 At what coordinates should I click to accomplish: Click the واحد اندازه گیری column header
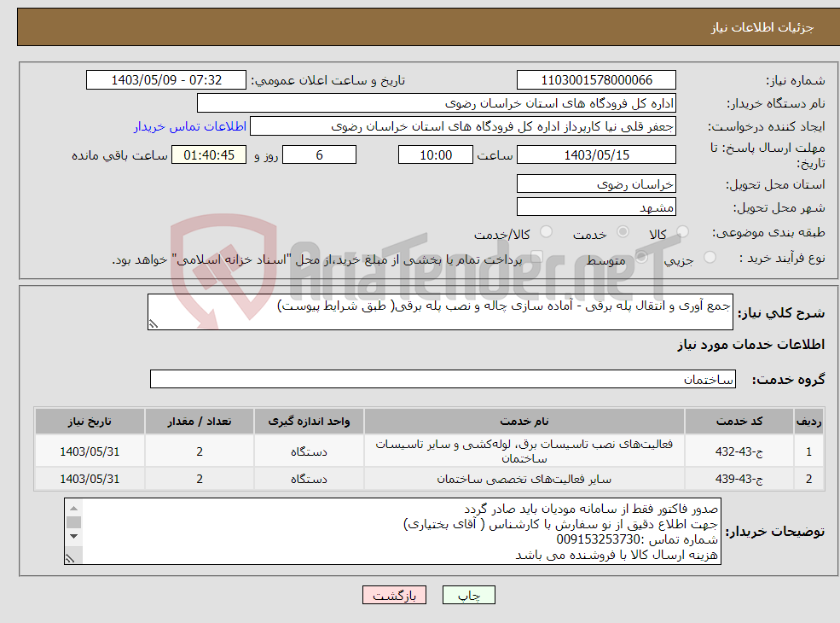pos(309,422)
